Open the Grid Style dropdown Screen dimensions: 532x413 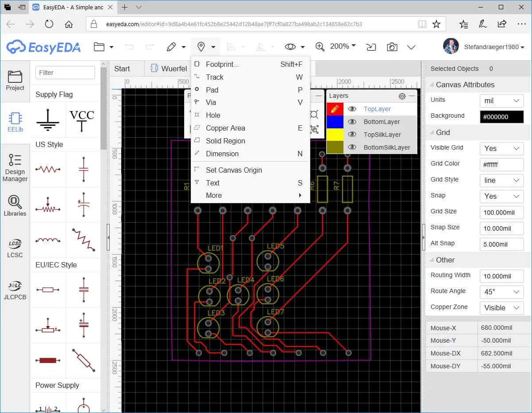(501, 180)
